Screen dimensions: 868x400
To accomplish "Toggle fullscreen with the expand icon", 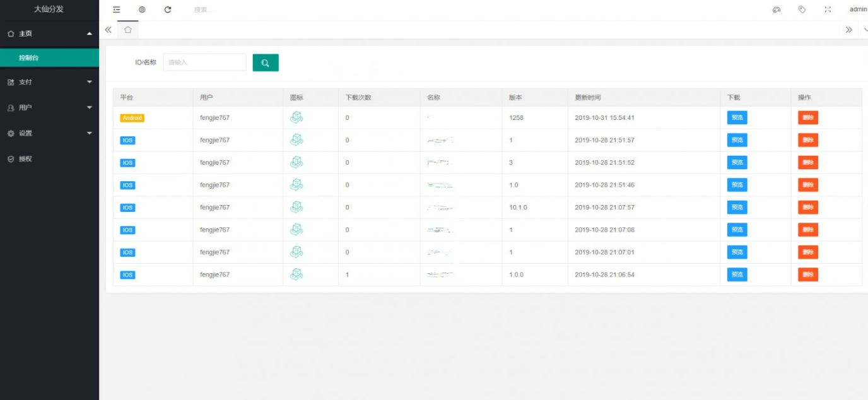I will tap(828, 9).
